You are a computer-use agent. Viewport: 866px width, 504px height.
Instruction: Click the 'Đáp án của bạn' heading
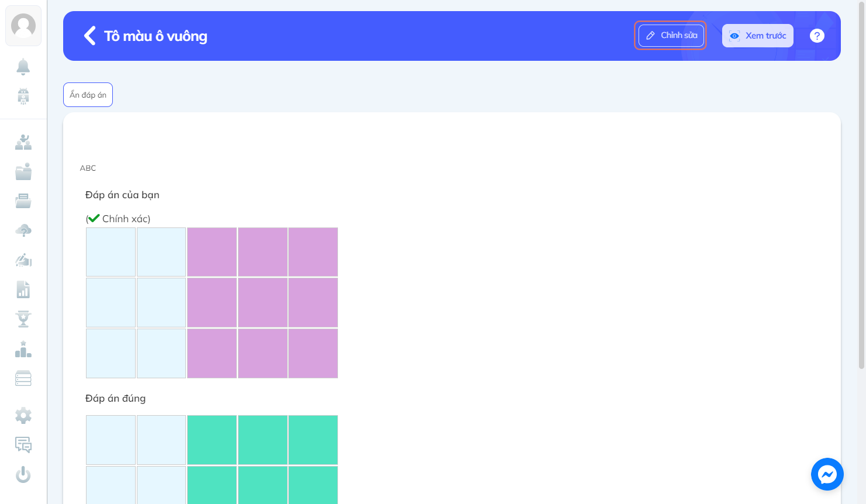point(122,195)
